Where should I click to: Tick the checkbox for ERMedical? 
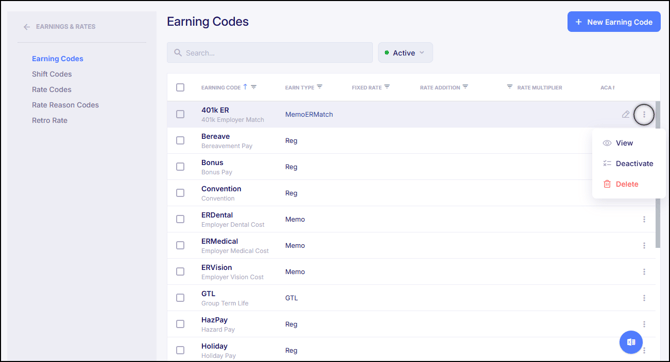[x=180, y=245]
